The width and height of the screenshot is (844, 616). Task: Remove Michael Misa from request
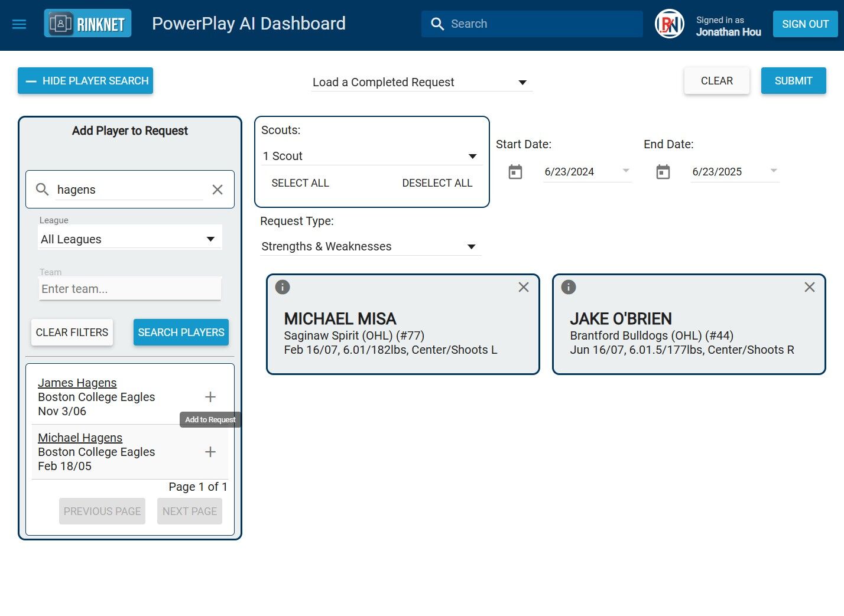tap(524, 287)
